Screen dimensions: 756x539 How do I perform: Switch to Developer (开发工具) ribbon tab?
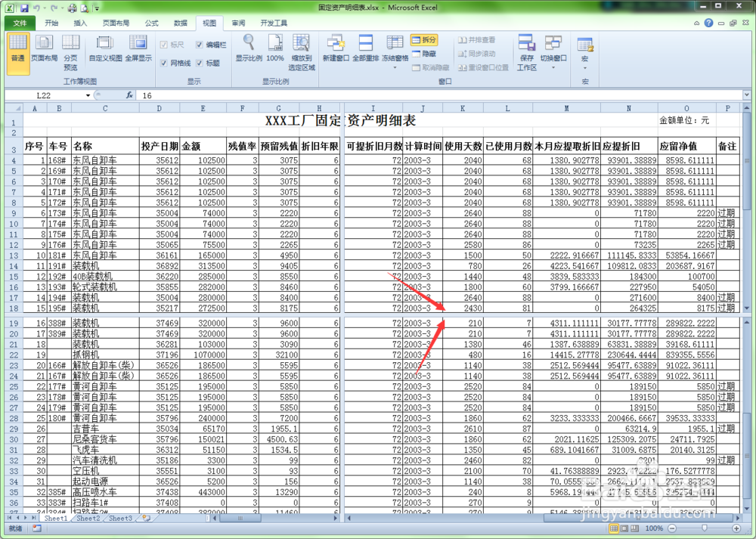click(274, 23)
